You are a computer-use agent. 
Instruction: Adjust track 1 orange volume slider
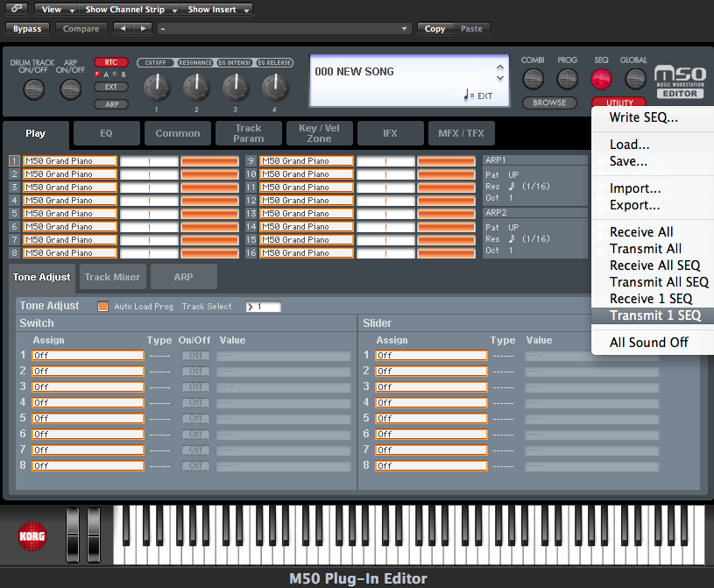pyautogui.click(x=210, y=160)
